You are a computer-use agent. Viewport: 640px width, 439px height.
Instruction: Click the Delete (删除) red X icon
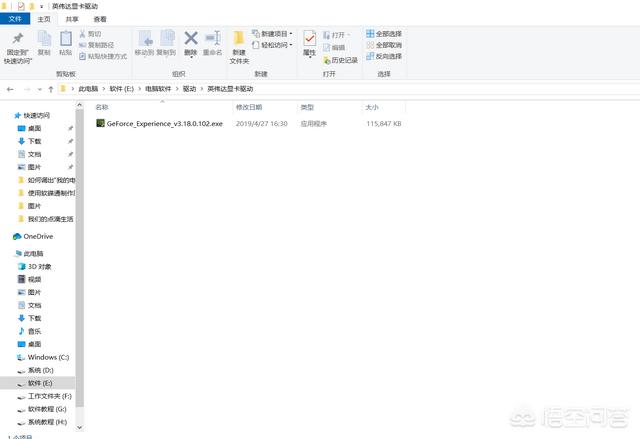(190, 40)
